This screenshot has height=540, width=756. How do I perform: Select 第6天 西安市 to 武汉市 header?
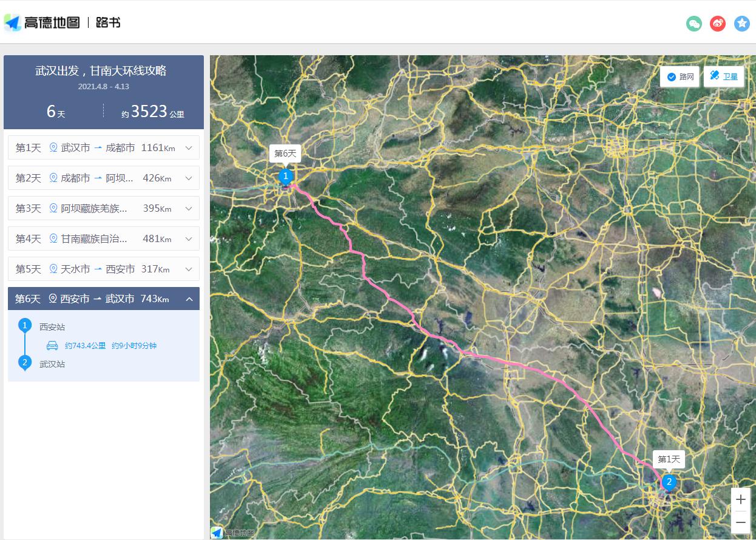point(104,299)
